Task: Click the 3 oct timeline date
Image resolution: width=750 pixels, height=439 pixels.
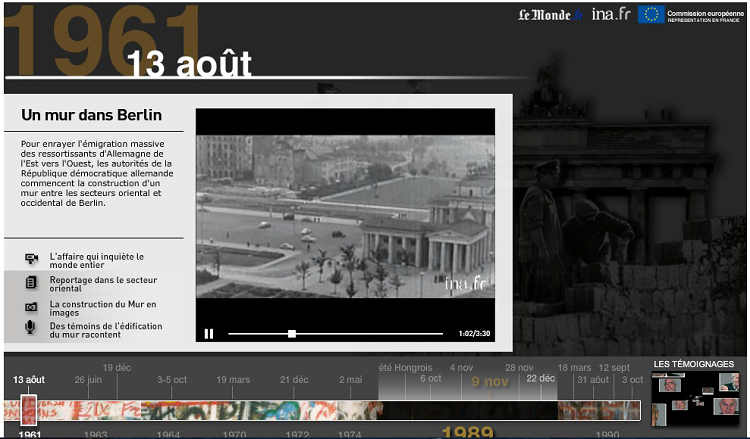Action: point(631,380)
